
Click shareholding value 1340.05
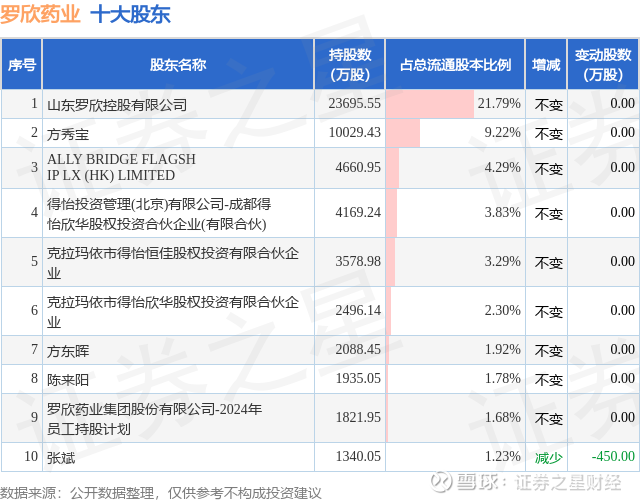(358, 456)
